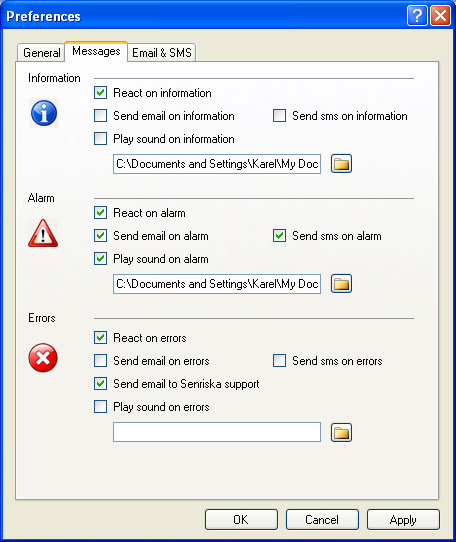Enable Play sound on errors

coord(100,407)
